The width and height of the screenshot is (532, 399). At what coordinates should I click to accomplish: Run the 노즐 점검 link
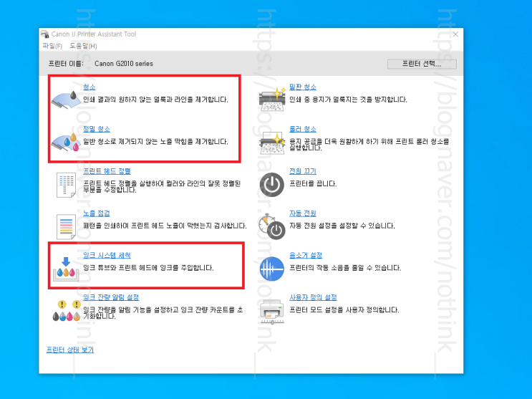[97, 213]
